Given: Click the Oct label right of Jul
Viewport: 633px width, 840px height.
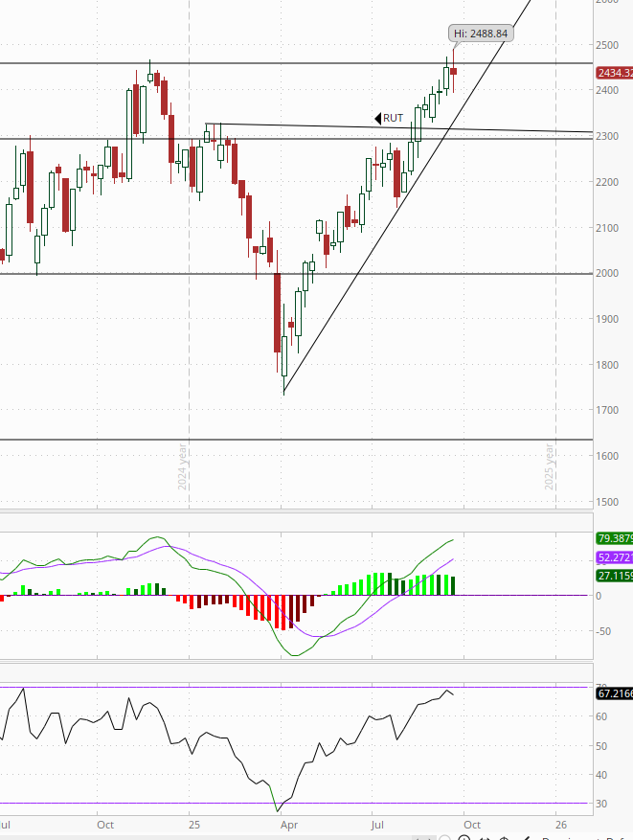Looking at the screenshot, I should (x=472, y=825).
